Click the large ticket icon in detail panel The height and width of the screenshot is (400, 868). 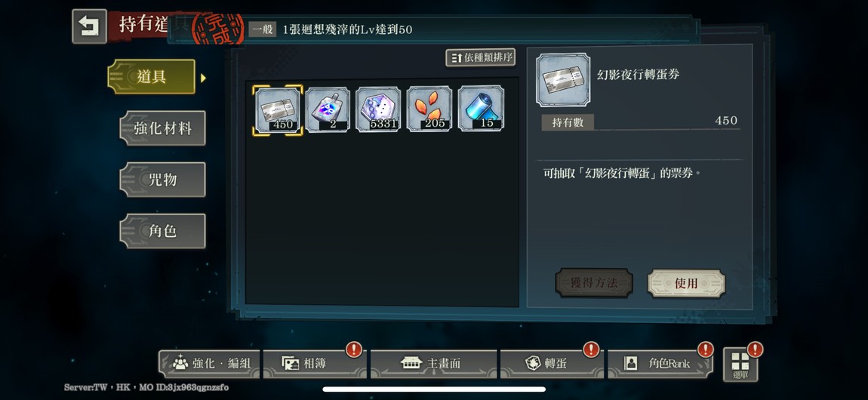click(563, 80)
